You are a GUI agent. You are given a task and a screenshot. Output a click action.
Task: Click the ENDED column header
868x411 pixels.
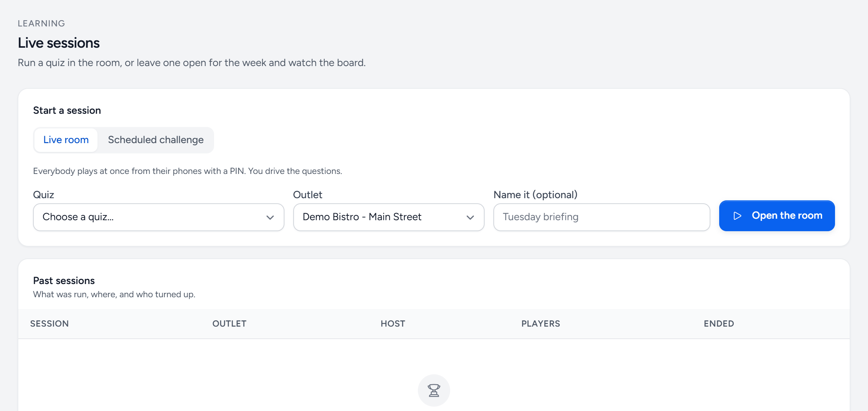coord(719,324)
